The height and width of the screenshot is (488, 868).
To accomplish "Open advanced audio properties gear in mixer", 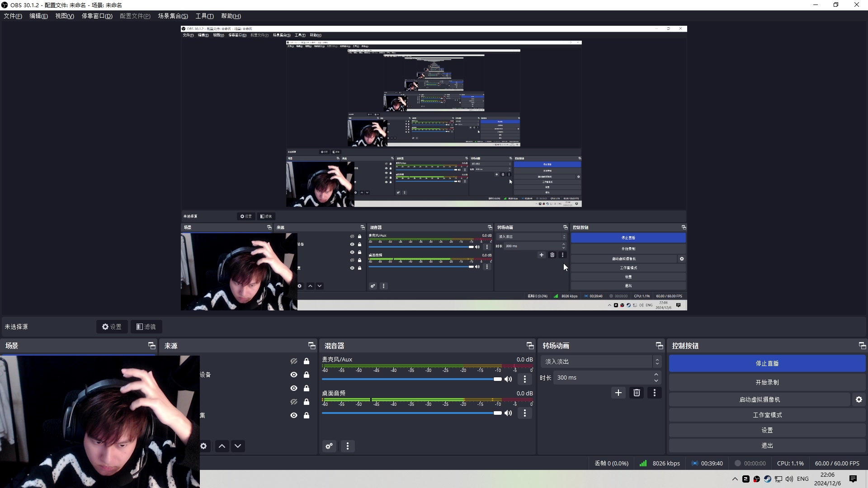I will (x=329, y=446).
